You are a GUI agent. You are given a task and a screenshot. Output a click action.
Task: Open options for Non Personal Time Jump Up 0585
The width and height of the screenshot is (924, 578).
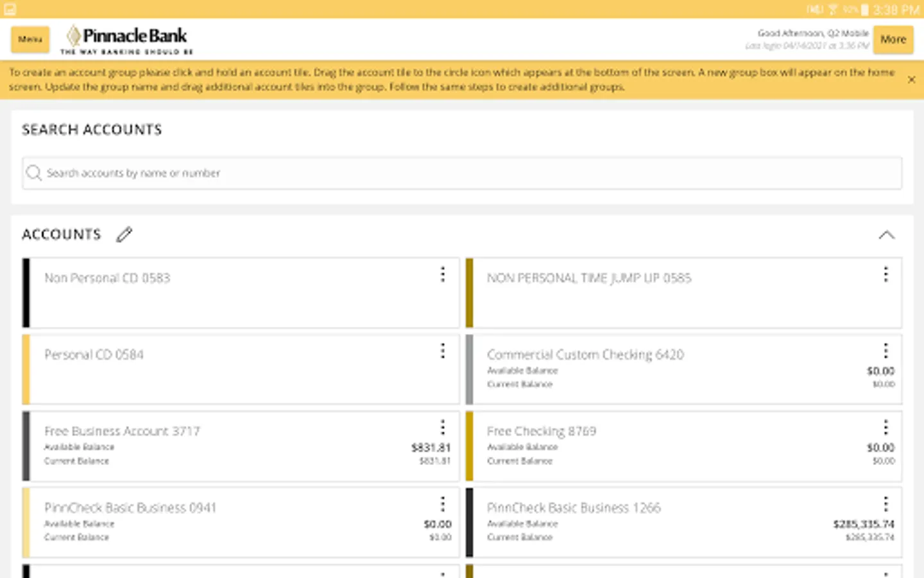pos(886,275)
